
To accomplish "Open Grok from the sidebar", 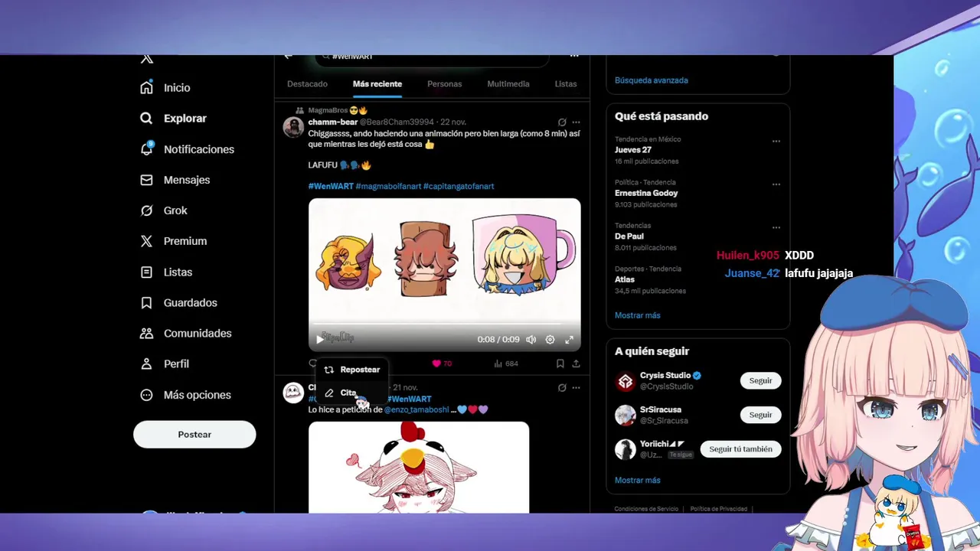I will [164, 210].
